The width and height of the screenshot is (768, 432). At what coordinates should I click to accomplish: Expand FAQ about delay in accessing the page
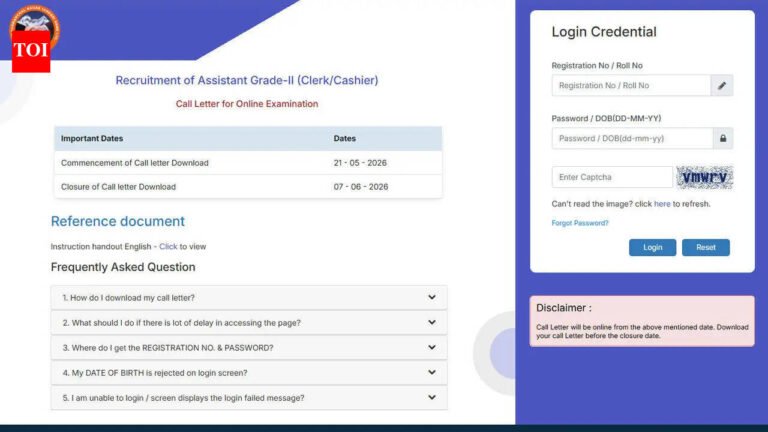249,323
